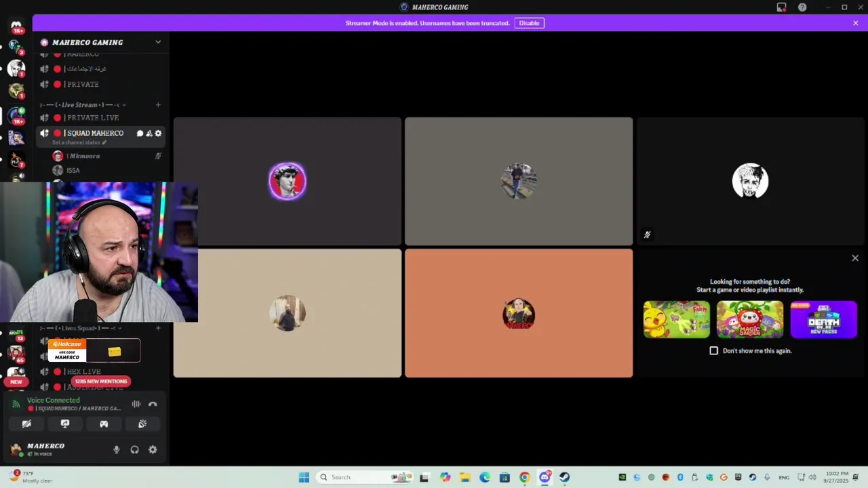Open the black-and-white face server icon
Viewport: 868px width, 488px height.
click(x=16, y=68)
